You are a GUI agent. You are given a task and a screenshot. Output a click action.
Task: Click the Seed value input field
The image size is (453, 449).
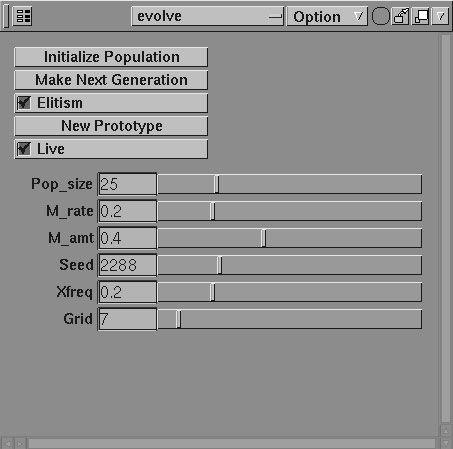tap(127, 265)
